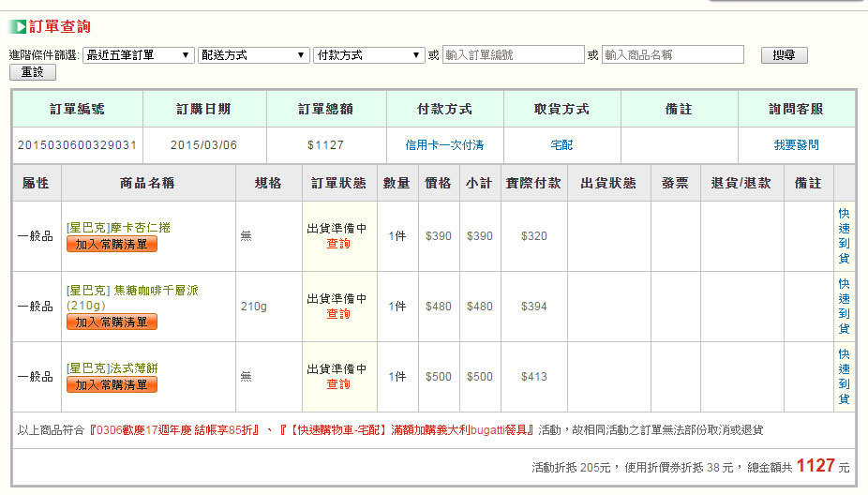Click the 宅配 delivery link

click(561, 145)
